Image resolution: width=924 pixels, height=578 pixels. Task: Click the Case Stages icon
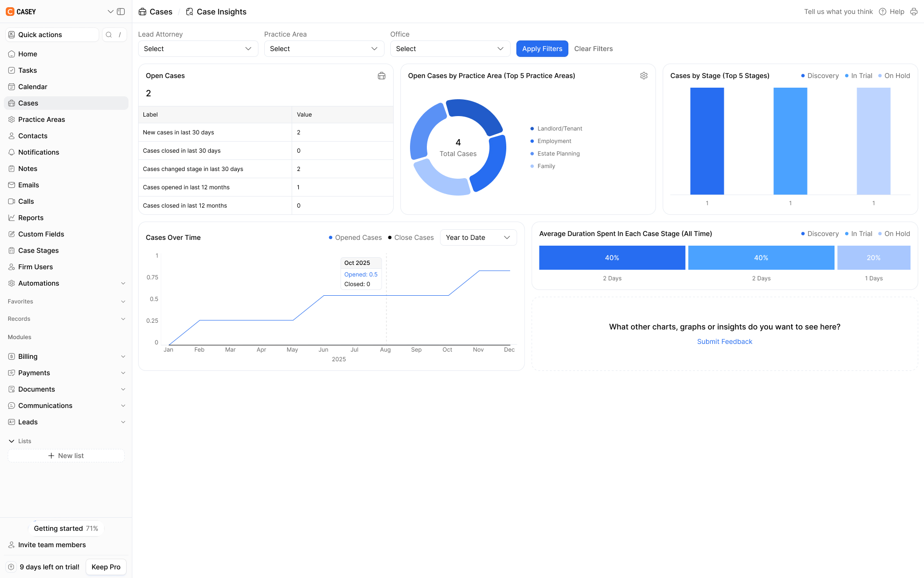click(12, 250)
